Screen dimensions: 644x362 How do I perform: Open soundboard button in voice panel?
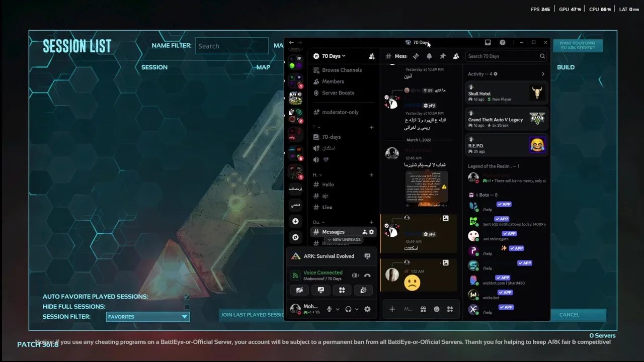point(363,290)
